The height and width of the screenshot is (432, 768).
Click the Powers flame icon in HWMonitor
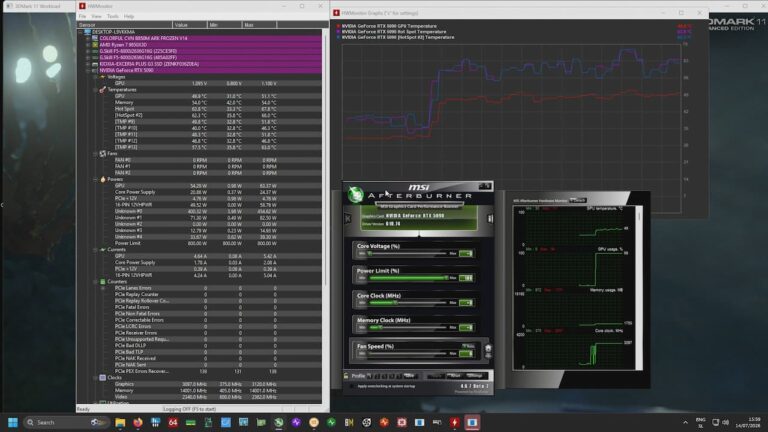(x=102, y=179)
